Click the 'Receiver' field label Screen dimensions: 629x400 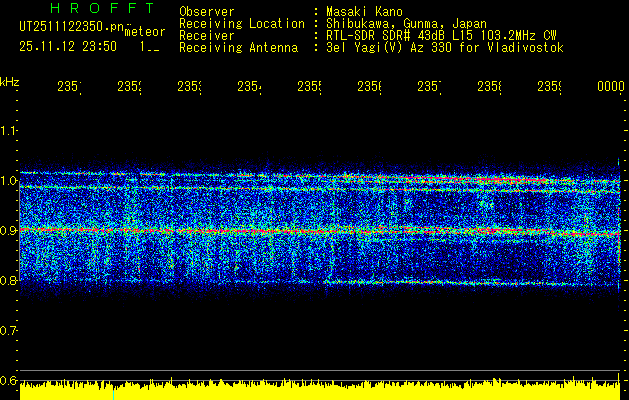207,36
